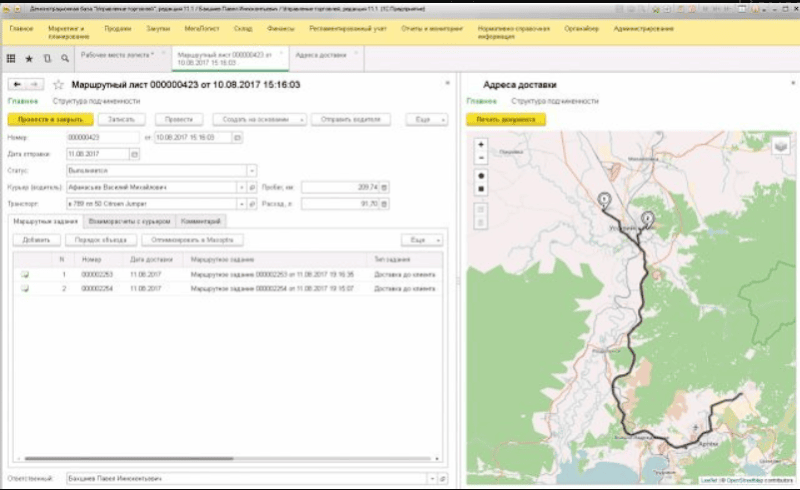Image resolution: width=800 pixels, height=490 pixels.
Task: Open the Комментарий tab
Action: point(202,221)
